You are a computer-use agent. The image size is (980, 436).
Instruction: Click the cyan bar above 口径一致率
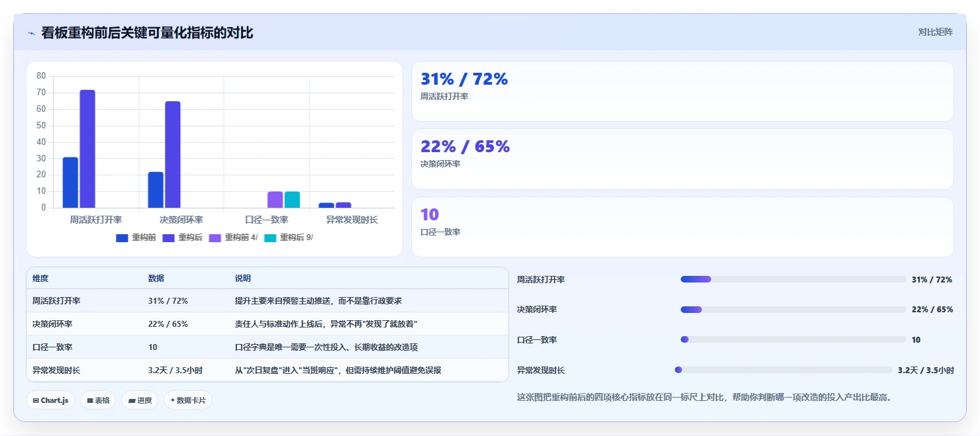click(292, 200)
